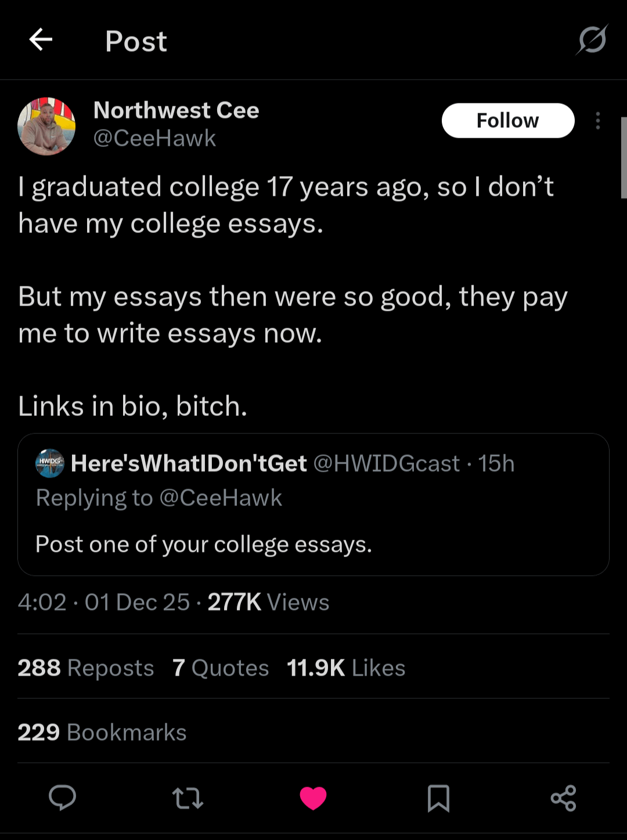Open the quoted post 'Post one of your college essays.'

coord(203,544)
